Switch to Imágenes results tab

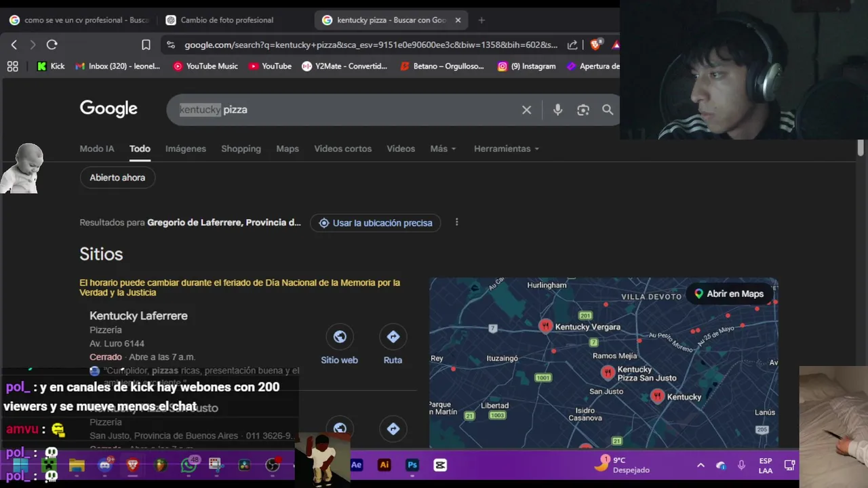pyautogui.click(x=186, y=148)
